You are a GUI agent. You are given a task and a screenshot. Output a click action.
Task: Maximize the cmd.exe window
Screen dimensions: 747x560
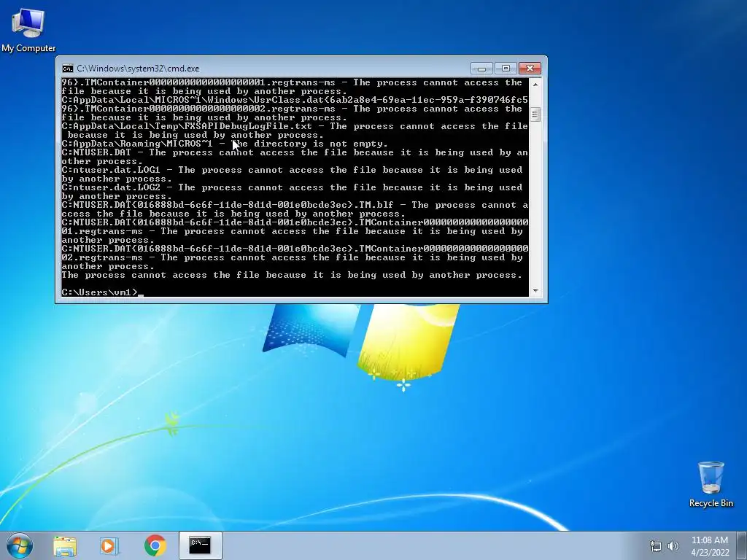click(506, 69)
